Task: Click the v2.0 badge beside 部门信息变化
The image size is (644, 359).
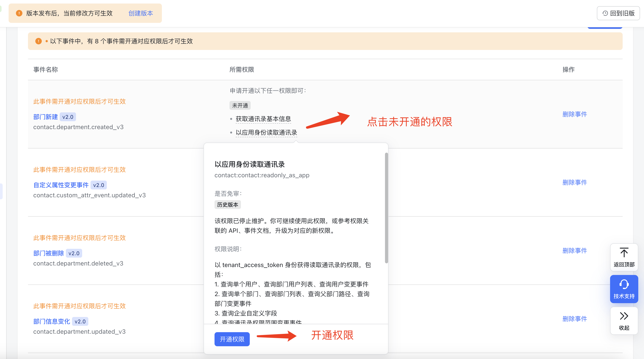Action: point(80,321)
